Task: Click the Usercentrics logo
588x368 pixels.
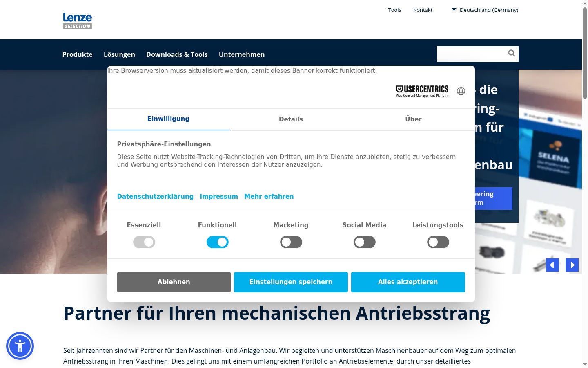Action: click(422, 91)
